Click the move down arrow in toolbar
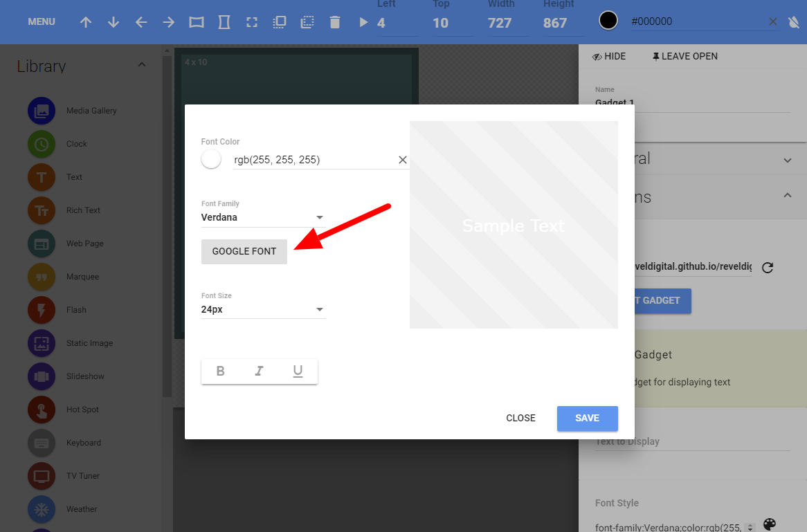 click(x=114, y=22)
